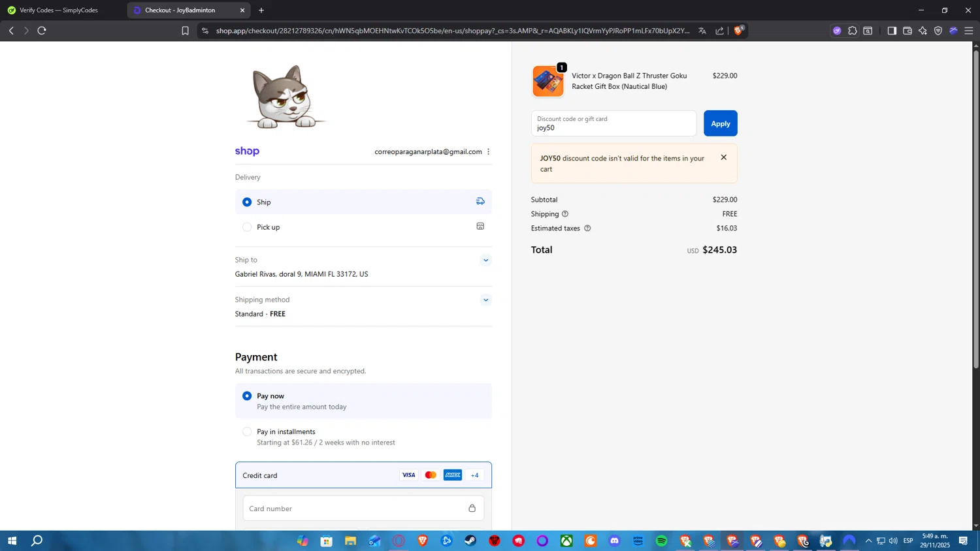Click the Mastercard logo
Viewport: 980px width, 551px height.
431,475
